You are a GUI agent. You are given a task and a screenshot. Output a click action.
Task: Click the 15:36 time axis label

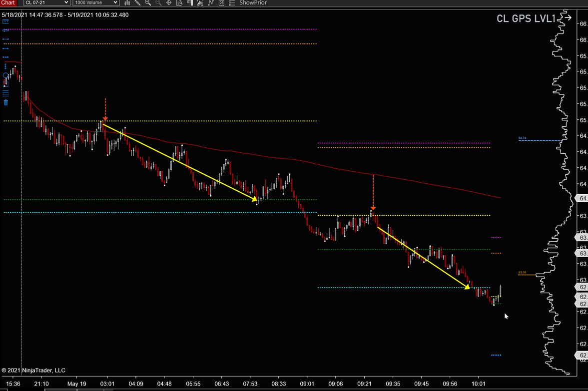coord(13,384)
